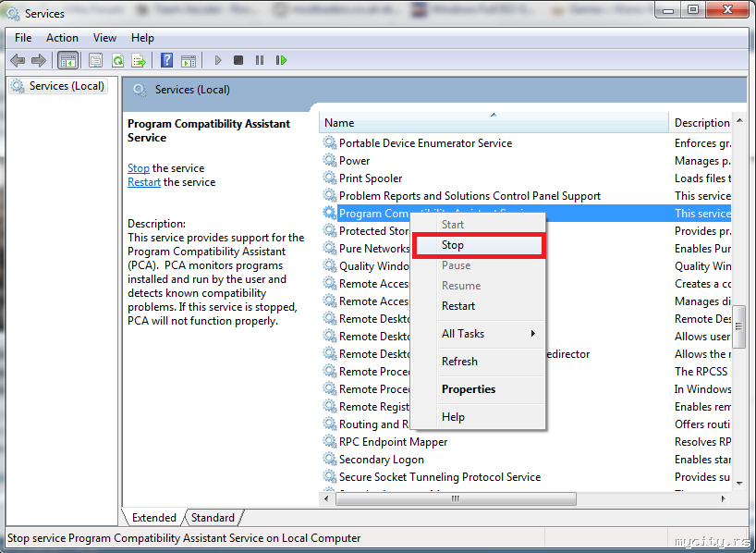Click Services icon in the title bar
Viewport: 756px width, 553px height.
coord(13,14)
